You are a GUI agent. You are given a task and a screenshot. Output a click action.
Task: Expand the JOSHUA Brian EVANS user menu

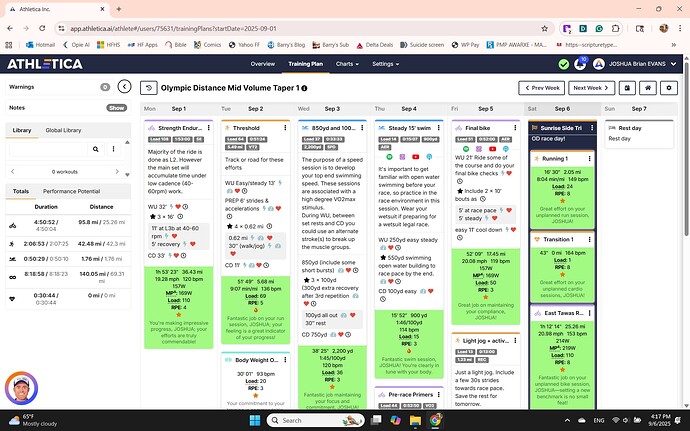click(x=642, y=64)
